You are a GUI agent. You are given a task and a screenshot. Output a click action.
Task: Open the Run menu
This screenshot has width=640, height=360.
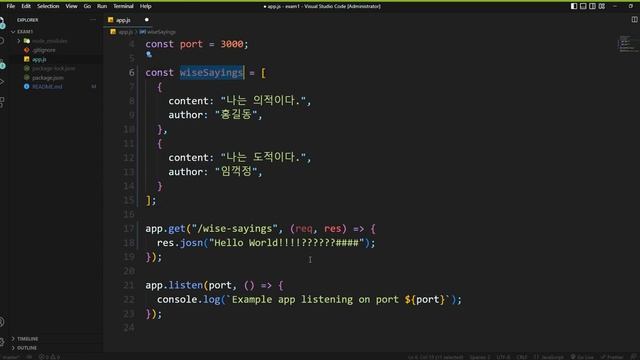click(102, 6)
